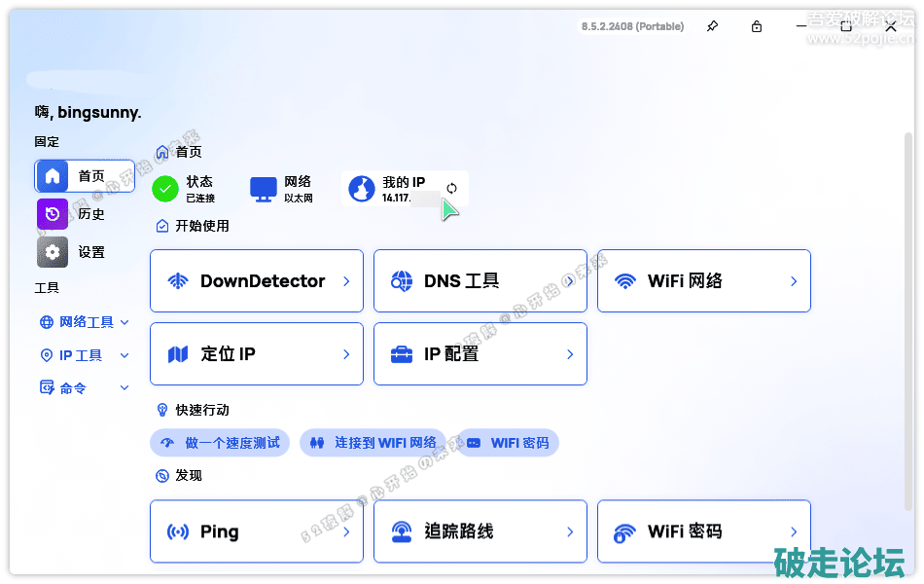Click the My IP globe icon
924x584 pixels.
pyautogui.click(x=362, y=189)
